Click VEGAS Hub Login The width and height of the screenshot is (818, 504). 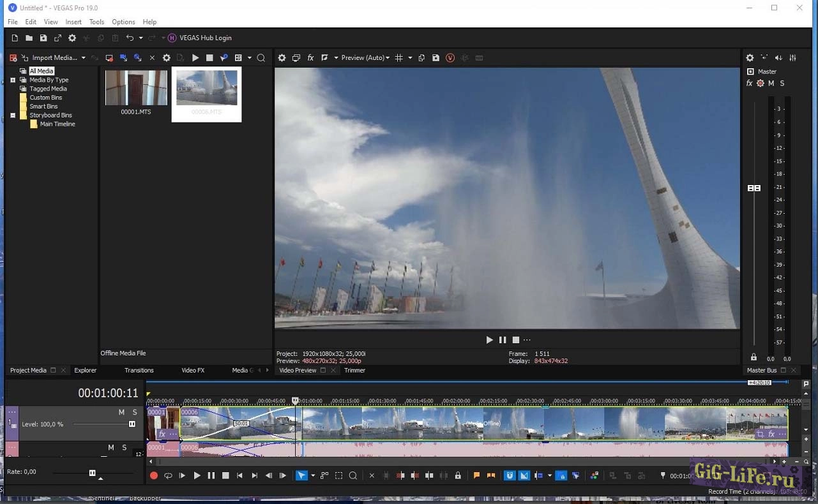point(205,38)
